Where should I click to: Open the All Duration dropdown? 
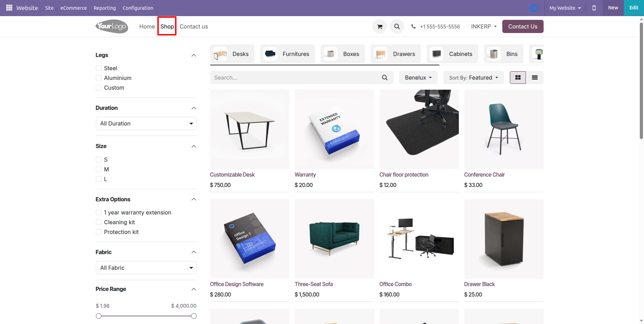146,123
